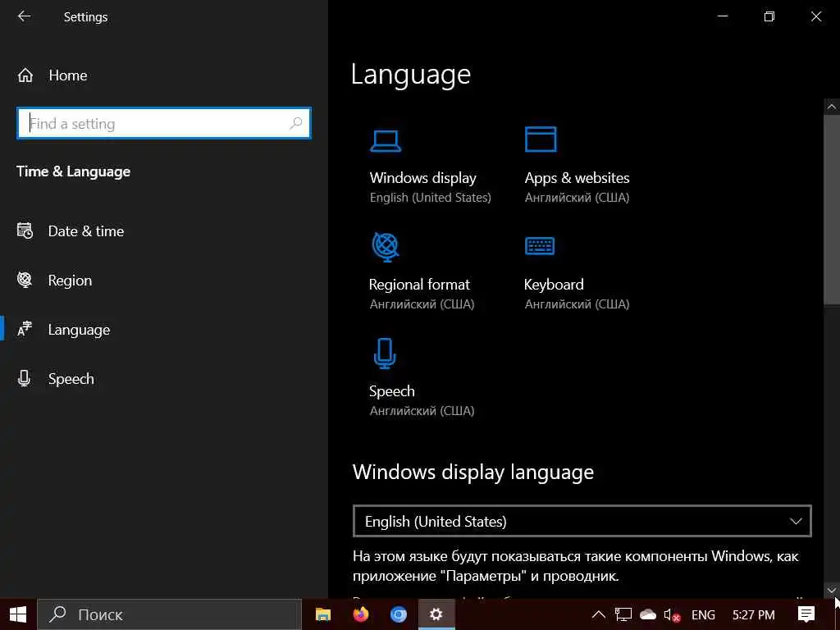Open the Speech tile label

pos(391,391)
